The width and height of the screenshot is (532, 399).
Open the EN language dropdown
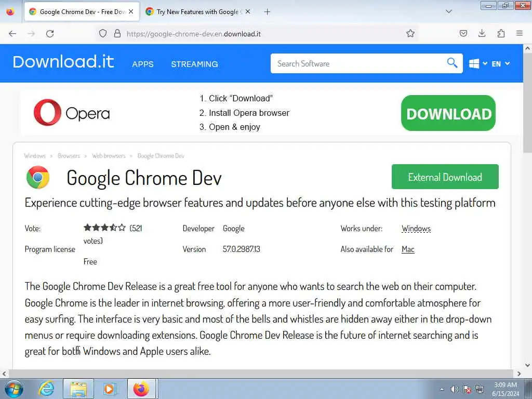500,64
